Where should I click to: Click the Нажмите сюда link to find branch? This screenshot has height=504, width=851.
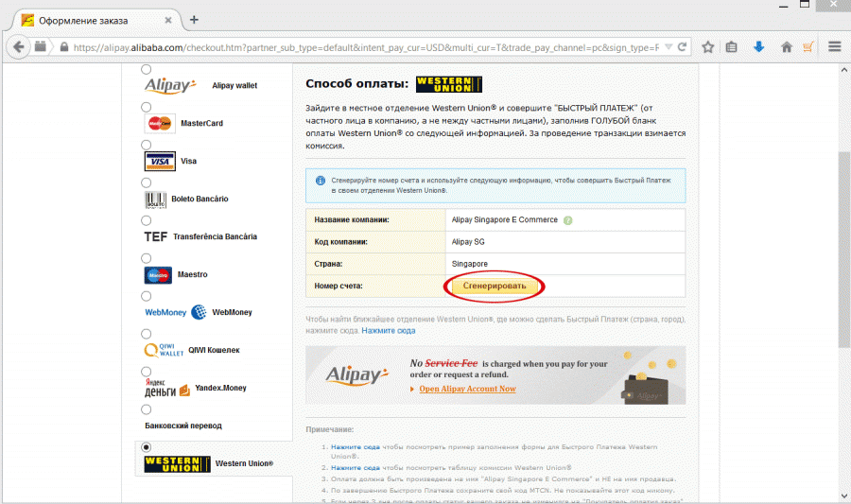389,330
